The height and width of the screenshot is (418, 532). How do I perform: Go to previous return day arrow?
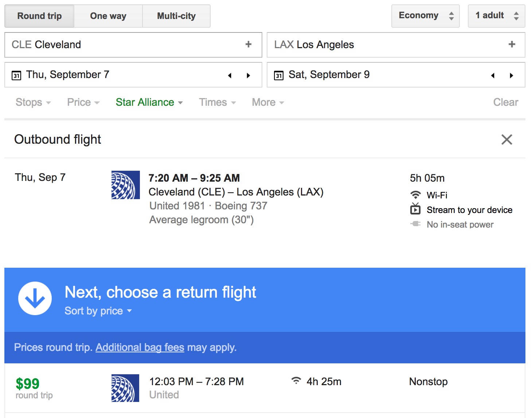pyautogui.click(x=493, y=76)
